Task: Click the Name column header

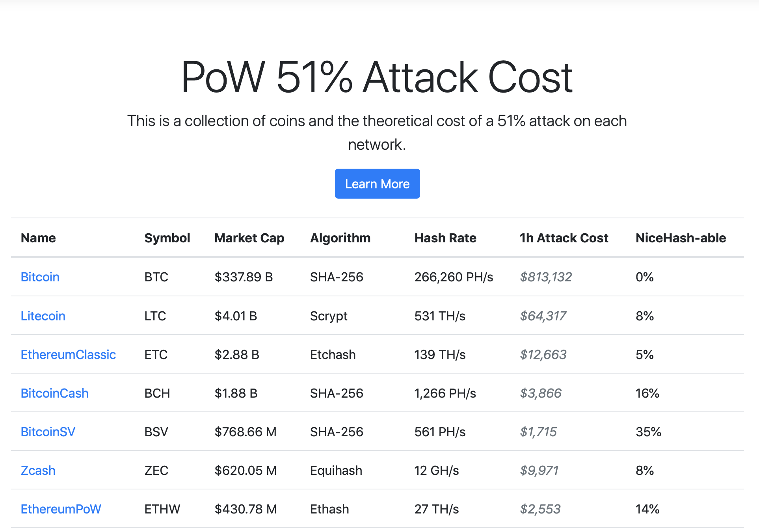Action: click(x=38, y=238)
